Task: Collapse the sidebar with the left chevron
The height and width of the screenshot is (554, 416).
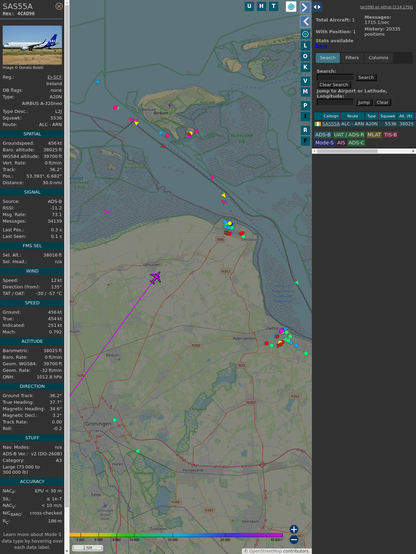Action: click(x=305, y=21)
